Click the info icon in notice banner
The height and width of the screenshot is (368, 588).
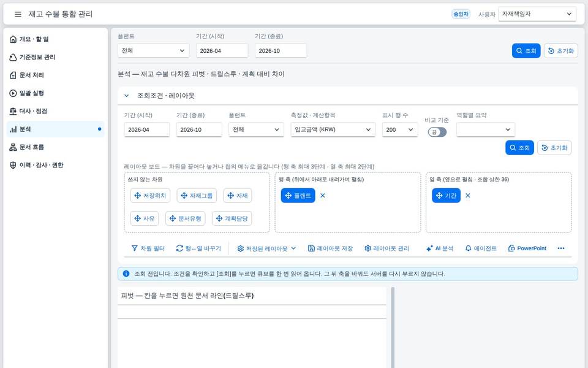[x=126, y=274]
